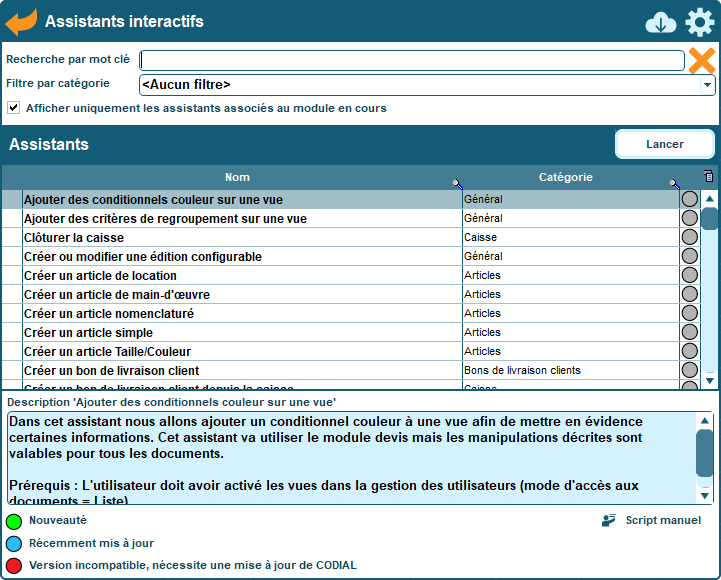Click the Script manuel icon
The image size is (721, 580).
coord(609,520)
